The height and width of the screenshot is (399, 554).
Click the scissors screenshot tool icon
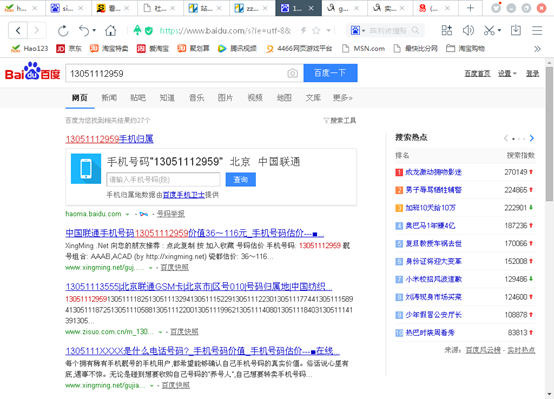(489, 30)
